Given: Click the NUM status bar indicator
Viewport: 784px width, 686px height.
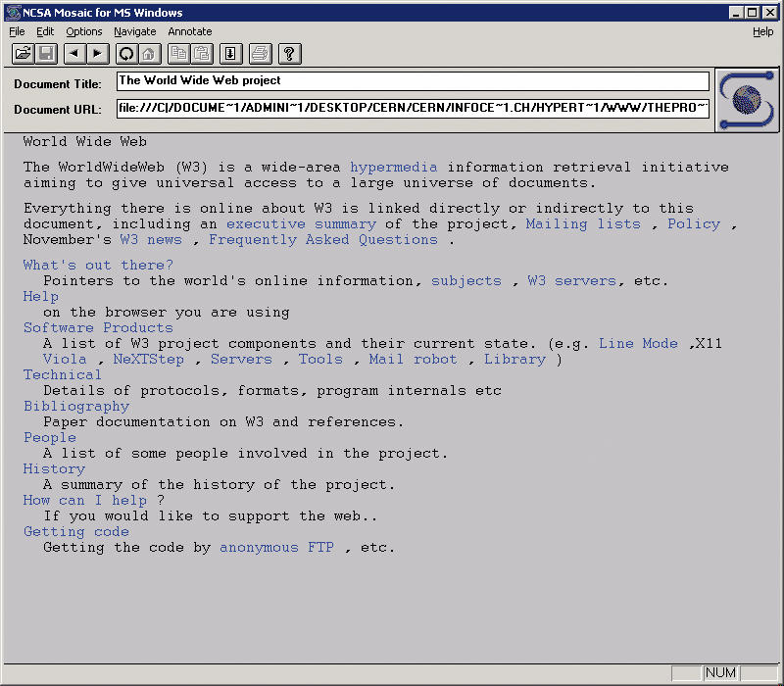Looking at the screenshot, I should click(720, 673).
